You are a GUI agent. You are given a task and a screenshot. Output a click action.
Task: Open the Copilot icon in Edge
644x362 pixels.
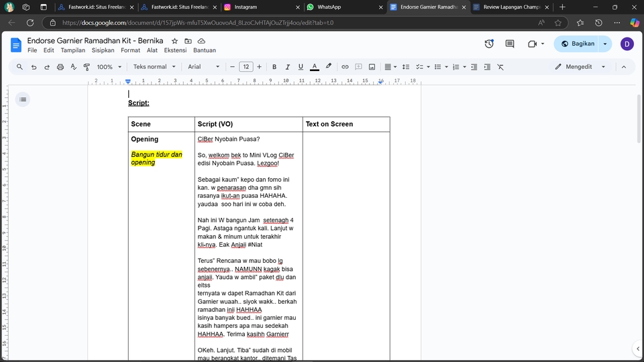click(x=635, y=23)
